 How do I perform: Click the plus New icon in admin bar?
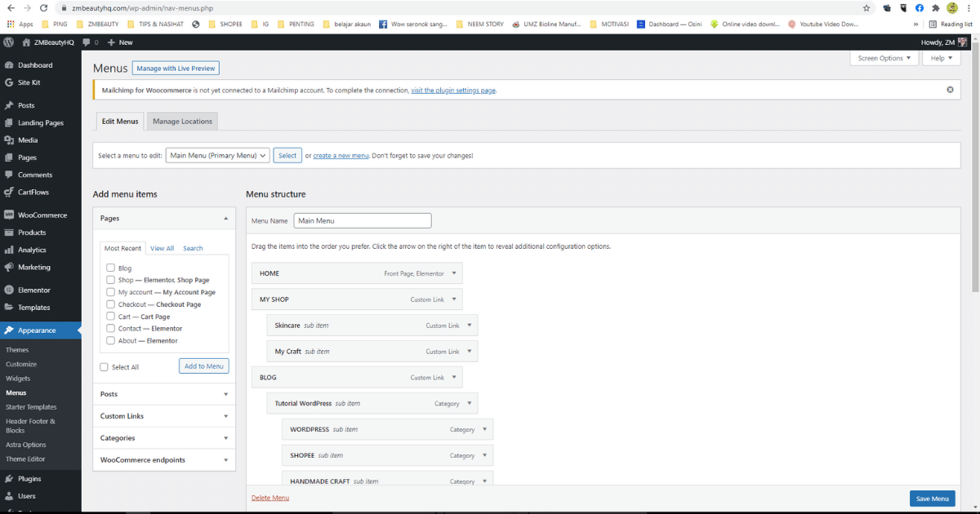click(x=111, y=42)
